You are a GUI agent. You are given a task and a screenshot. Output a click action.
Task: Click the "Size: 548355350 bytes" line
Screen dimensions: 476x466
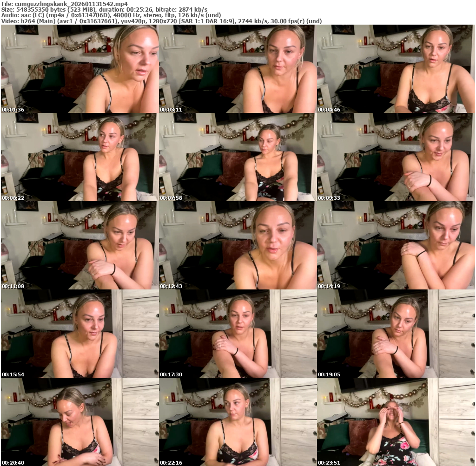[x=105, y=9]
